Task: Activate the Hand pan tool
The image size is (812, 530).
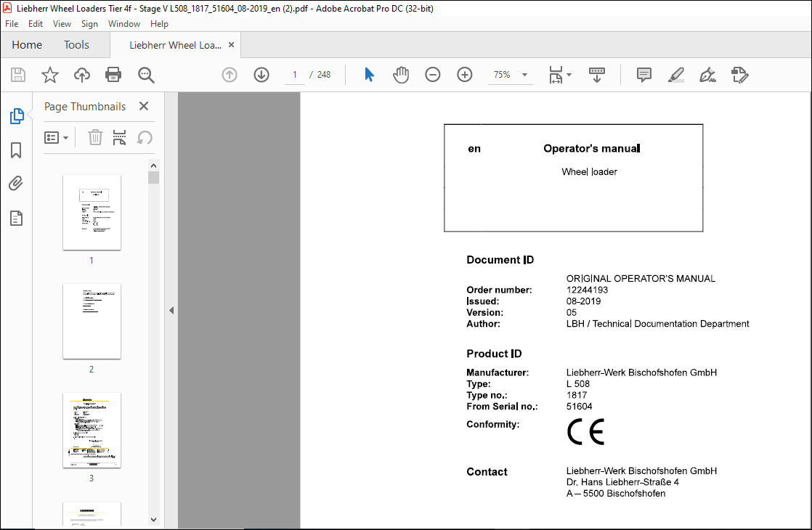Action: coord(401,75)
